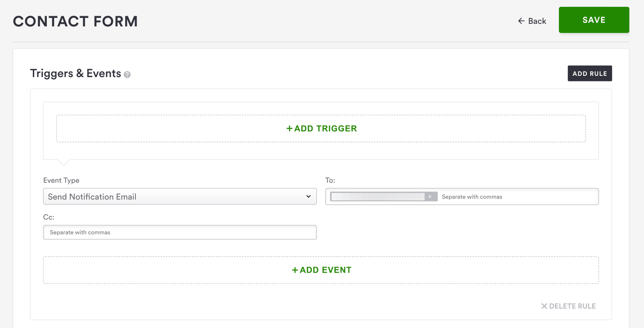Click the help question mark icon beside Triggers & Events
The image size is (644, 328).
click(x=127, y=75)
